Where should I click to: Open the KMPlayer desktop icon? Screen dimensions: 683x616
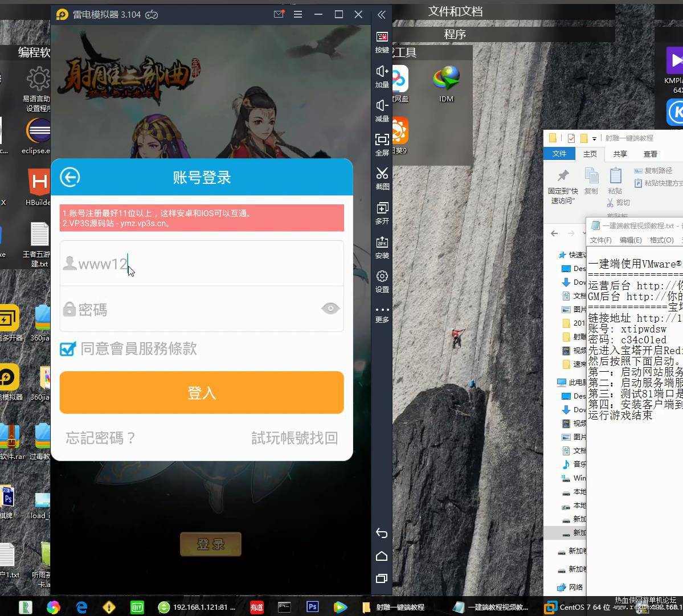(673, 69)
